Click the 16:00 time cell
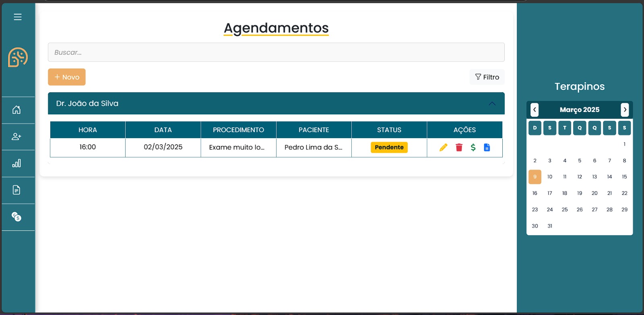The width and height of the screenshot is (644, 315). point(88,147)
